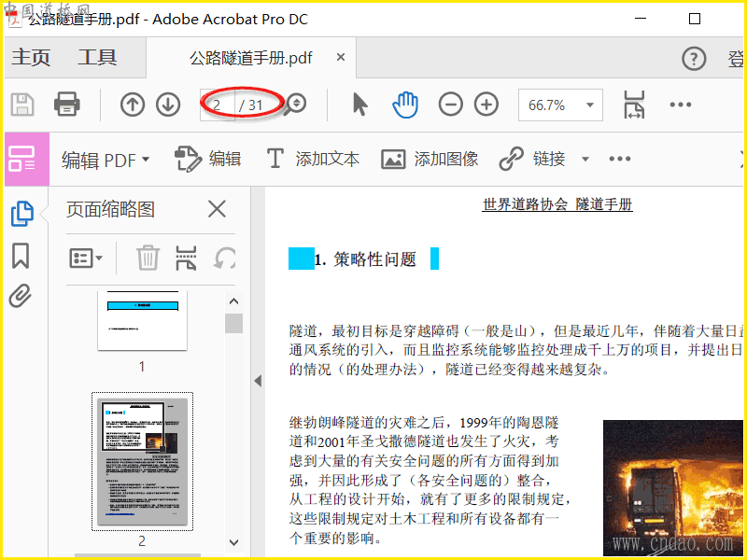Click 添加图像 add image button
Screen dimensions: 747x560
430,159
